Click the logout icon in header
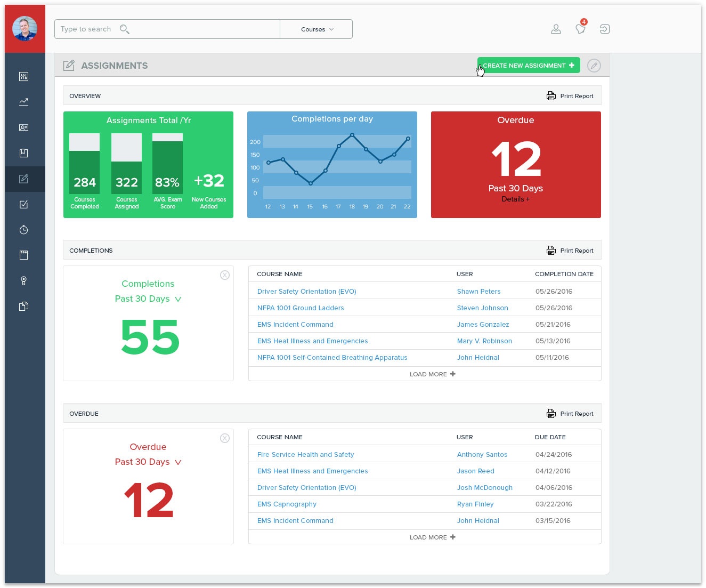Viewport: 706px width, 588px height. [x=605, y=29]
